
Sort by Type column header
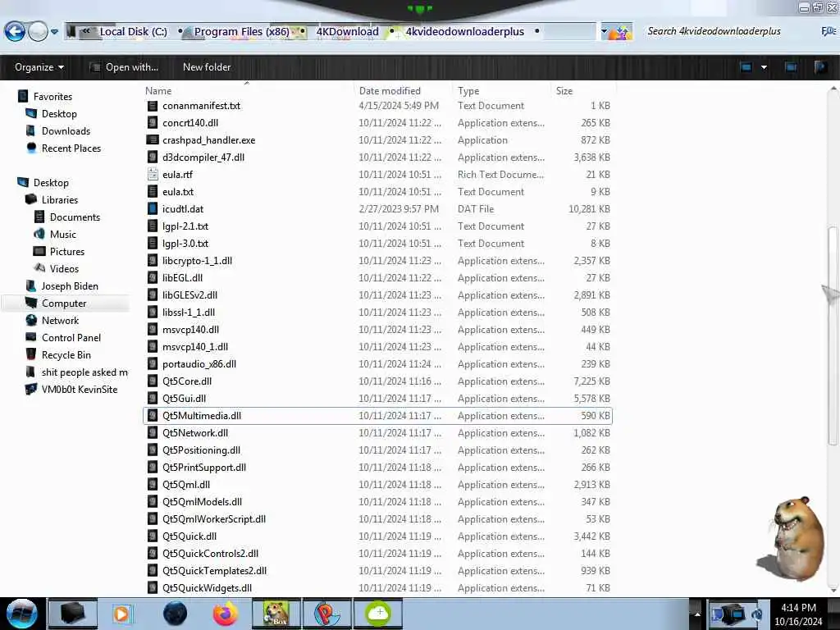pos(468,91)
